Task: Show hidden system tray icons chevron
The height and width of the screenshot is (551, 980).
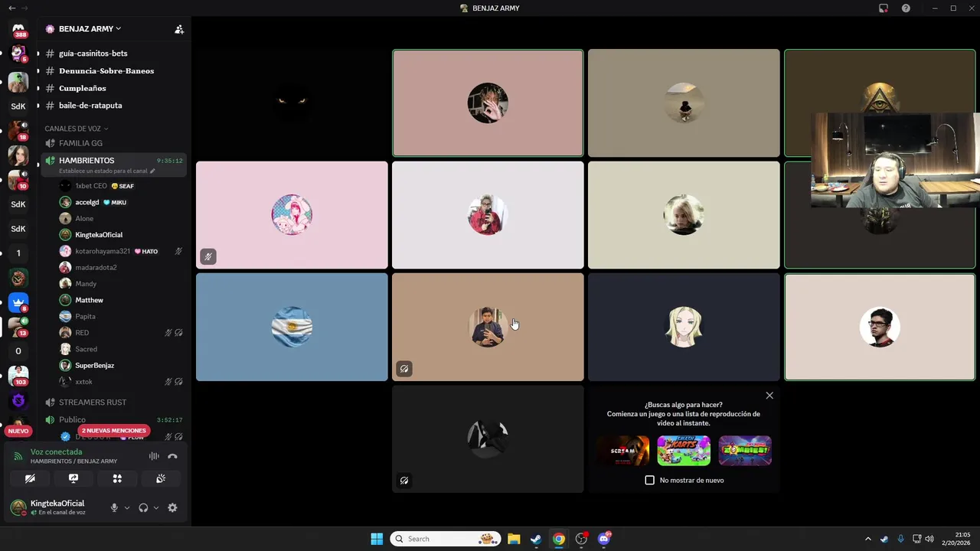Action: pyautogui.click(x=867, y=539)
